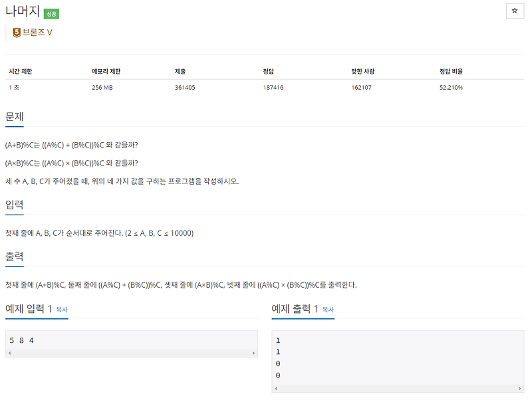Image resolution: width=532 pixels, height=402 pixels.
Task: Click the star bookmark icon
Action: click(x=514, y=10)
